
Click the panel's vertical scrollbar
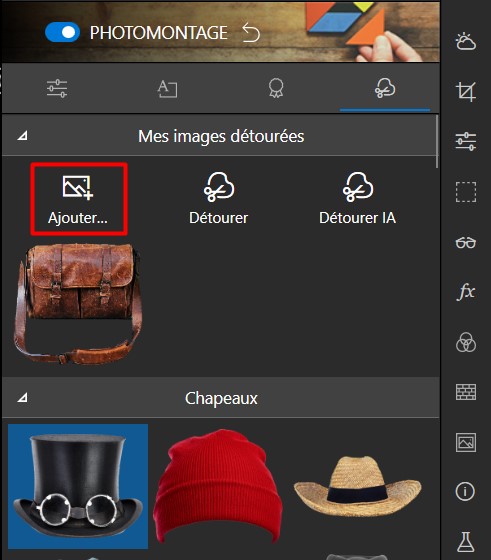click(x=437, y=141)
